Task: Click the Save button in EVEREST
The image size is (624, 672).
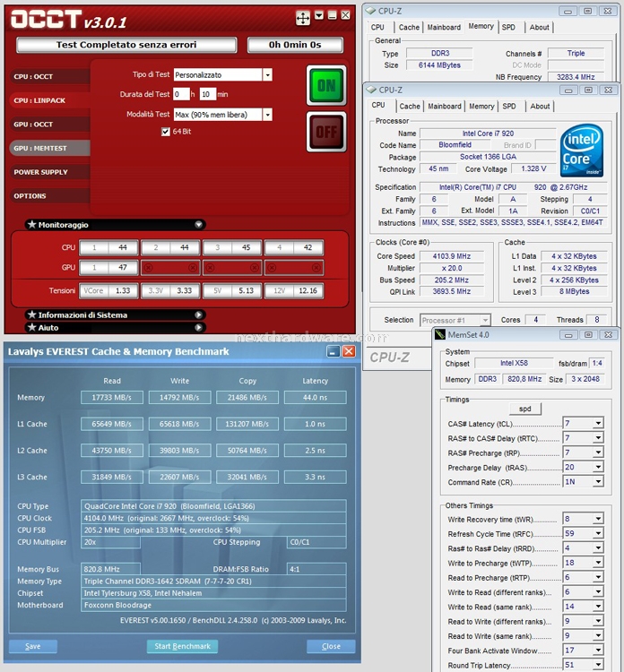Action: pos(33,646)
